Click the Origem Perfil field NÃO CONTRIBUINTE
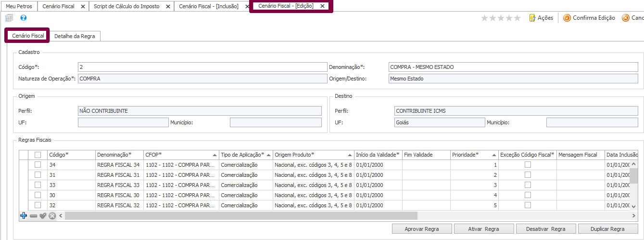The image size is (644, 240). (200, 111)
